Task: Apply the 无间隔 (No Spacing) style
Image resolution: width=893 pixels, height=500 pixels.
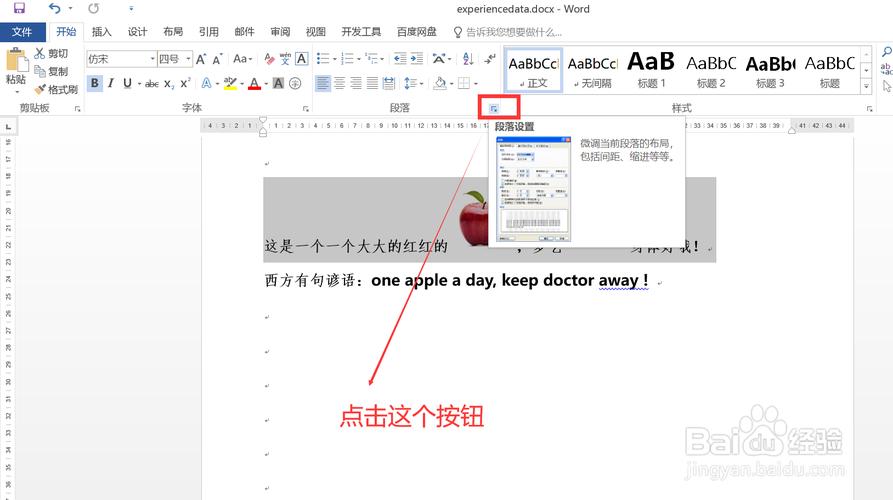Action: 593,70
